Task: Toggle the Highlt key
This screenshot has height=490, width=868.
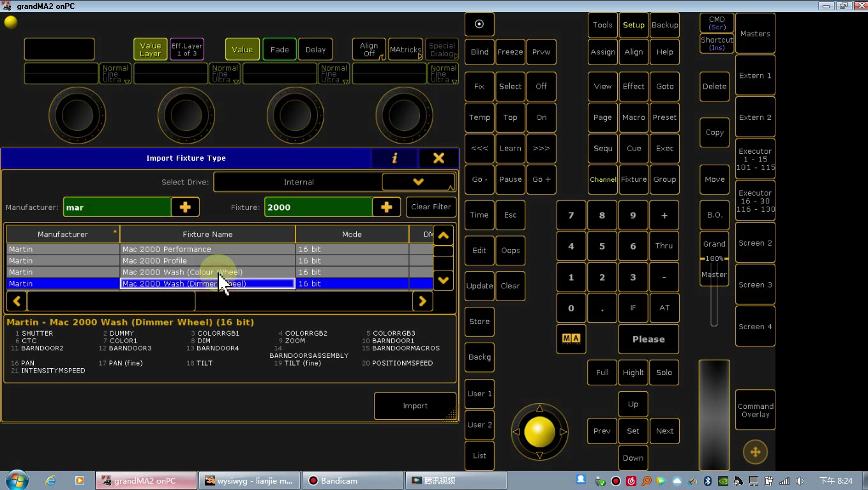Action: click(x=633, y=373)
